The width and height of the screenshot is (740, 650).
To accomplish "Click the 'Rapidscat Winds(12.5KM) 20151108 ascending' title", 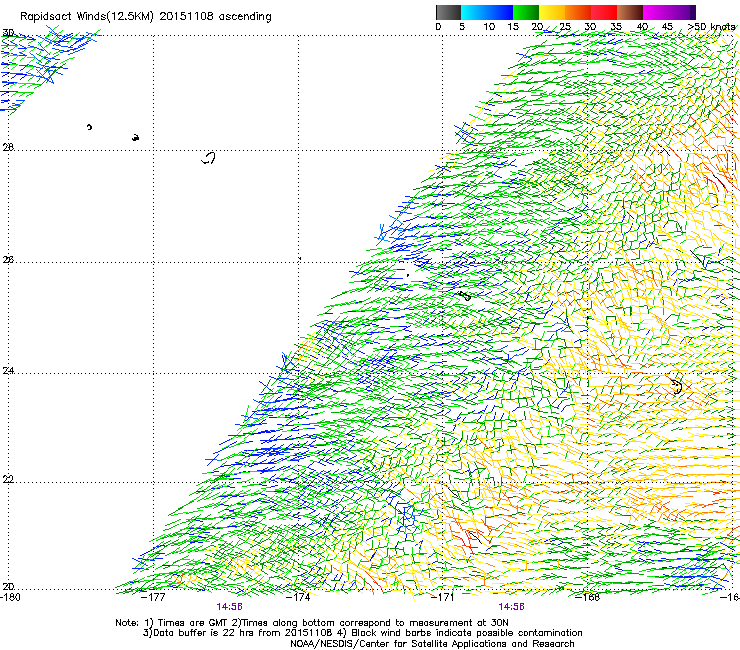I will pos(146,17).
